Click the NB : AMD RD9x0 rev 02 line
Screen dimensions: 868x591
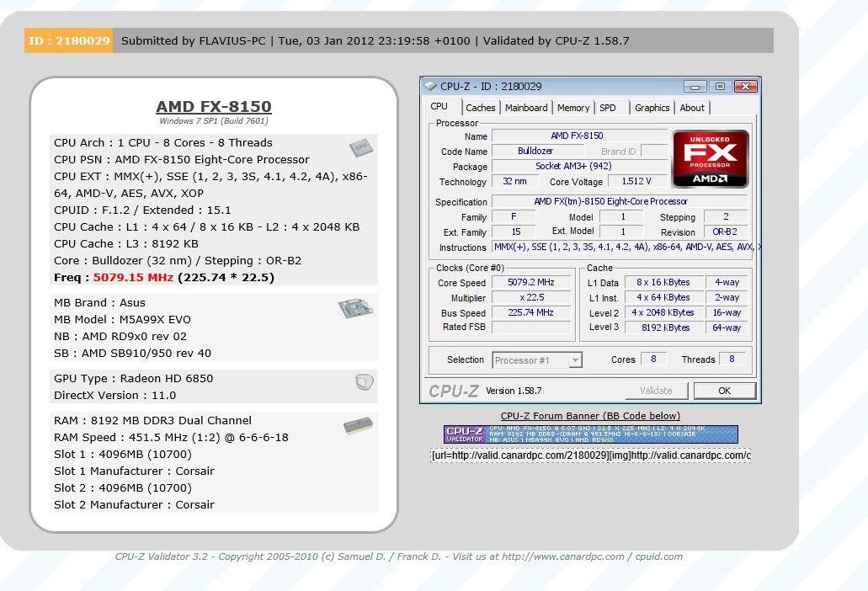click(x=120, y=336)
